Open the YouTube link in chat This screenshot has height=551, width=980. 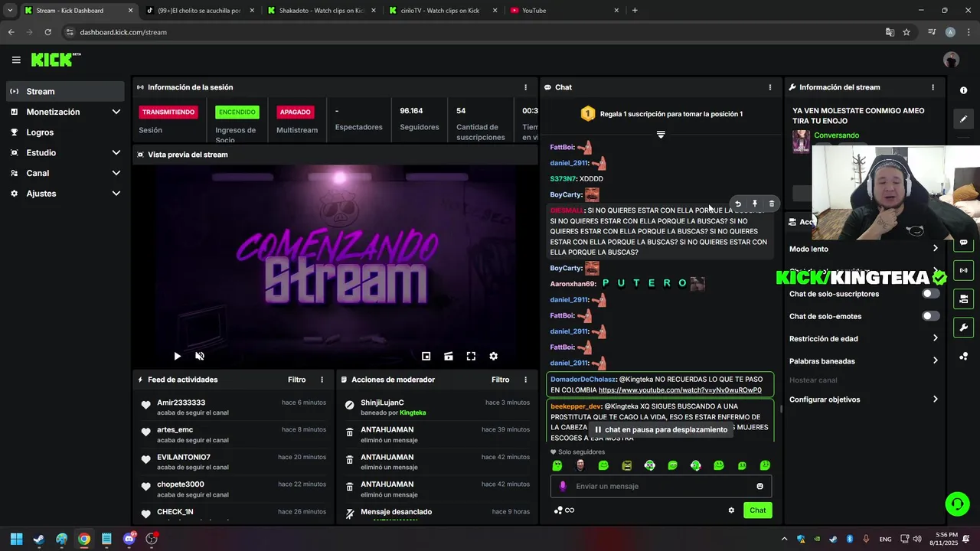680,390
